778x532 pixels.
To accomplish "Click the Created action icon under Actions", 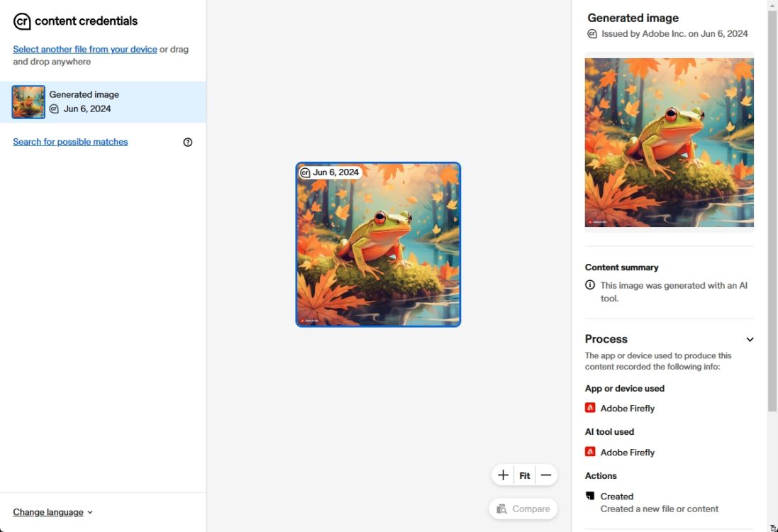I will (x=589, y=495).
